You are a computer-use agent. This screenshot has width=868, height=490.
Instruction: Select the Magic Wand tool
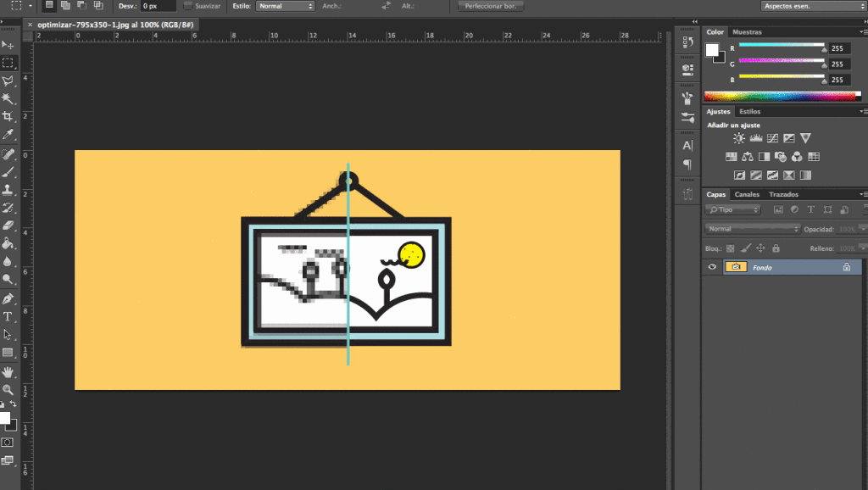click(x=8, y=99)
